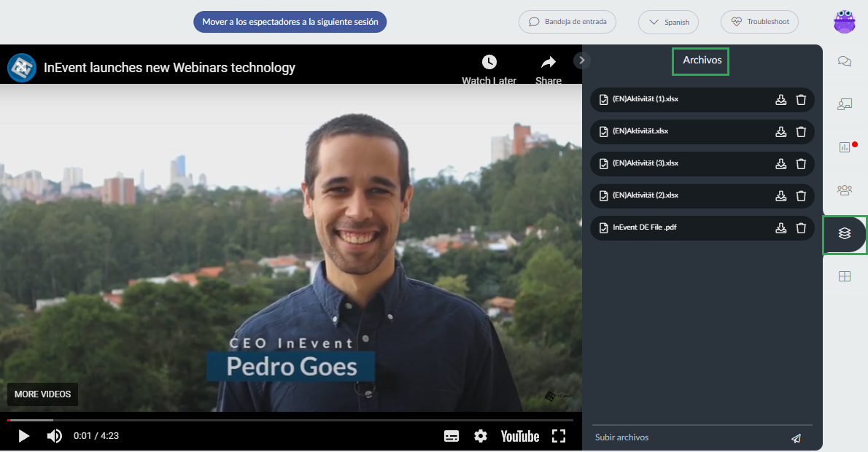Select InEvent DE File .pdf name
The image size is (868, 452).
[644, 227]
